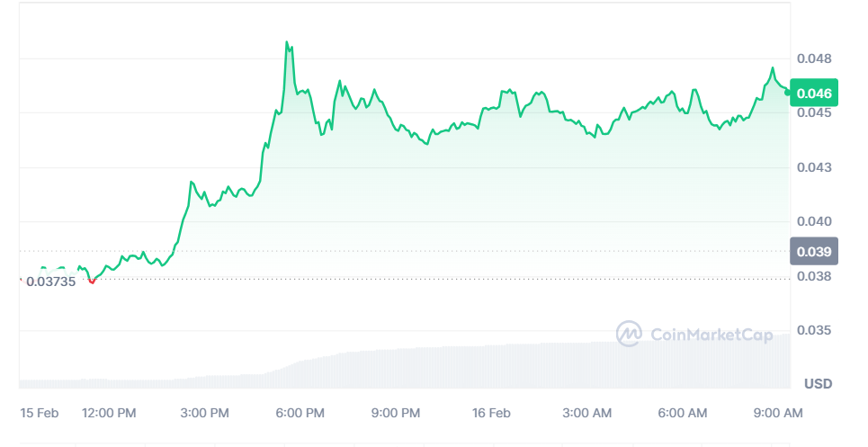Viewport: 868px width, 447px height.
Task: Select the 12:00 PM time axis label
Action: [109, 413]
